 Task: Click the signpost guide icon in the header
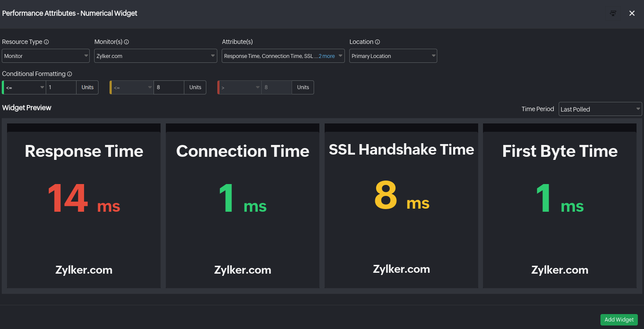pyautogui.click(x=613, y=13)
